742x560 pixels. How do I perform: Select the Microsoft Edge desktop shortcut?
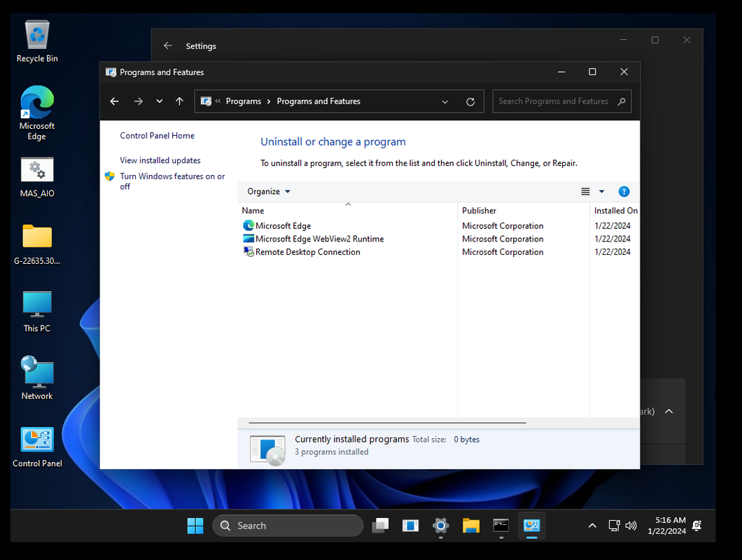pyautogui.click(x=37, y=113)
